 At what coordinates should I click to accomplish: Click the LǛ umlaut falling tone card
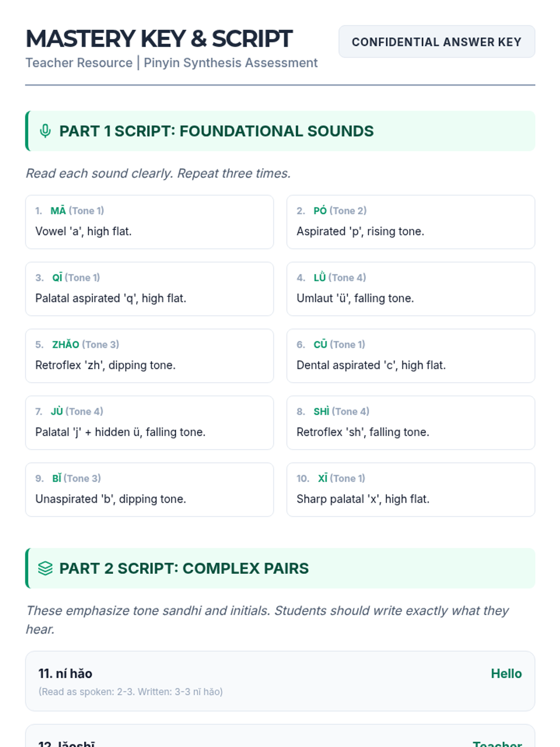coord(410,289)
